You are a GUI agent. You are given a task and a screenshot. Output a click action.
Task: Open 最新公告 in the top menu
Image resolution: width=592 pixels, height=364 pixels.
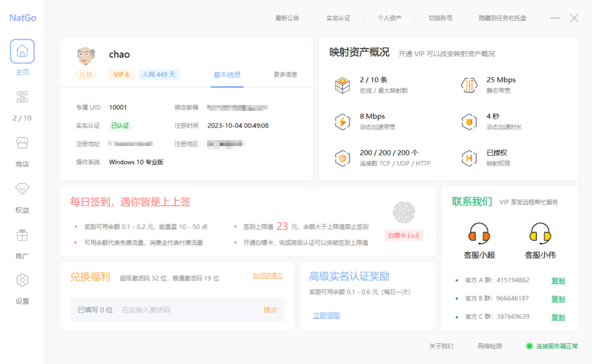point(287,18)
